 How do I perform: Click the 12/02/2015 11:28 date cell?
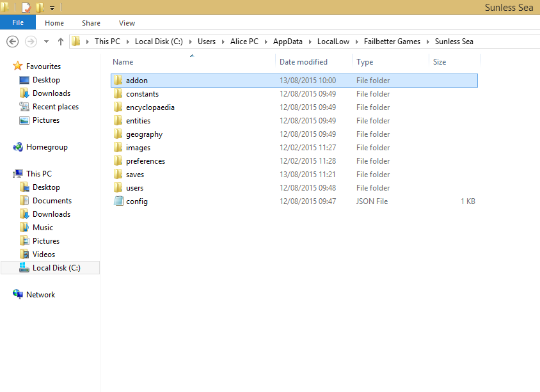(308, 161)
